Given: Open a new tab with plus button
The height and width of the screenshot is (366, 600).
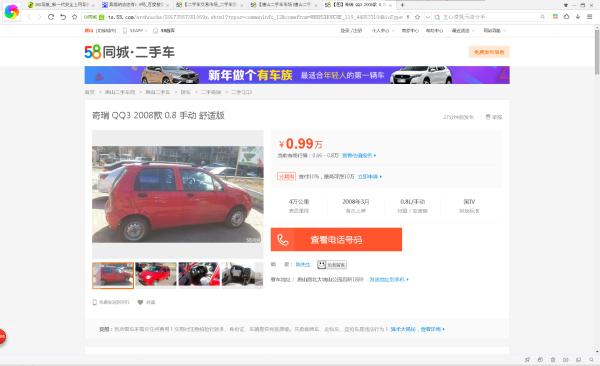Looking at the screenshot, I should pos(402,5).
